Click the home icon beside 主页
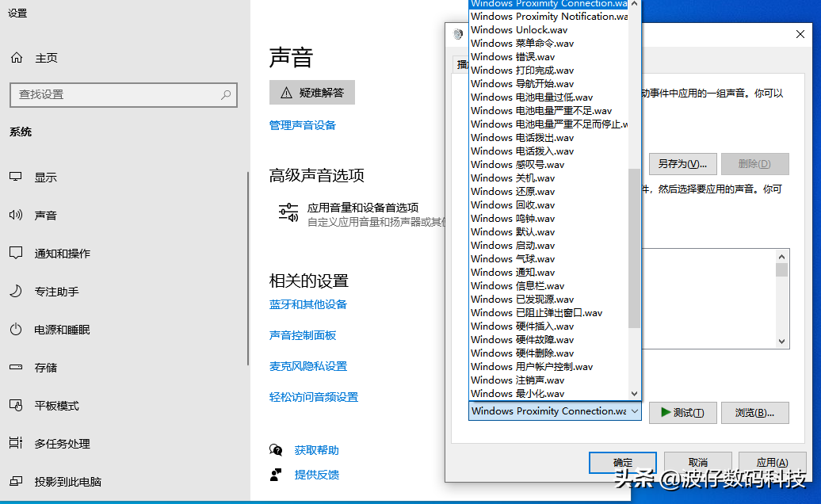The height and width of the screenshot is (504, 821). (x=17, y=58)
